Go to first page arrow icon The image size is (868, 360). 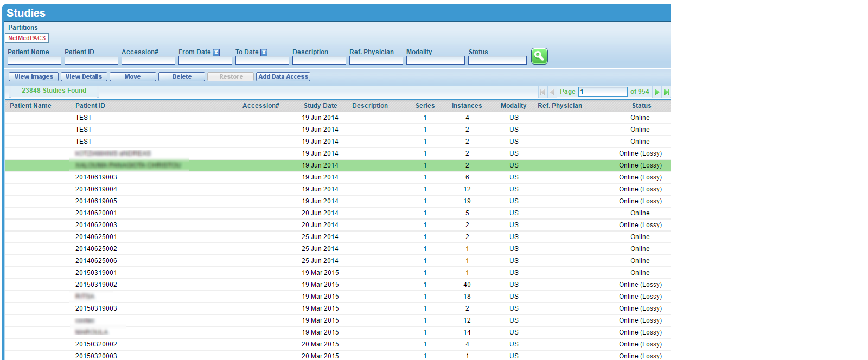tap(543, 92)
